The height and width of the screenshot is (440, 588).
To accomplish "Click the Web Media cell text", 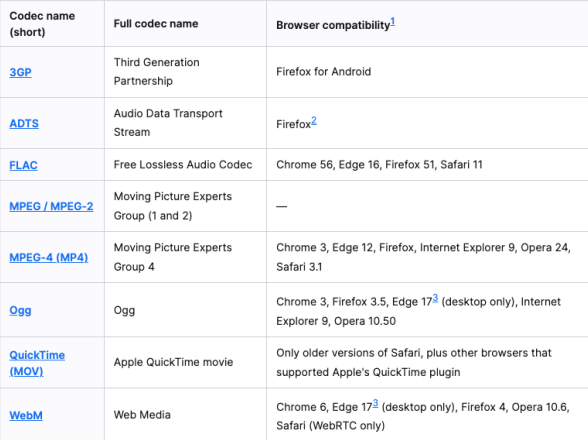I will (x=142, y=415).
